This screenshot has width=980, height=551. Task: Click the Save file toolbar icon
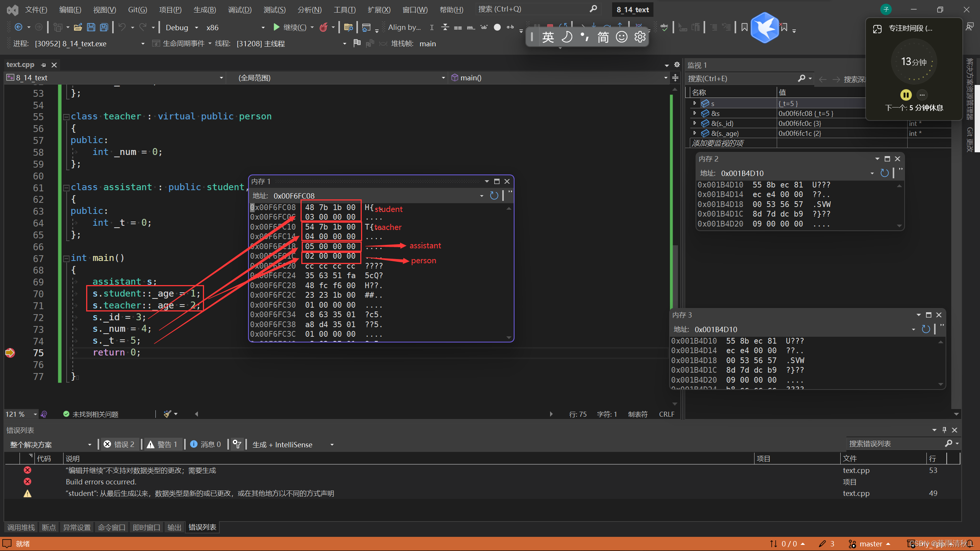coord(91,27)
